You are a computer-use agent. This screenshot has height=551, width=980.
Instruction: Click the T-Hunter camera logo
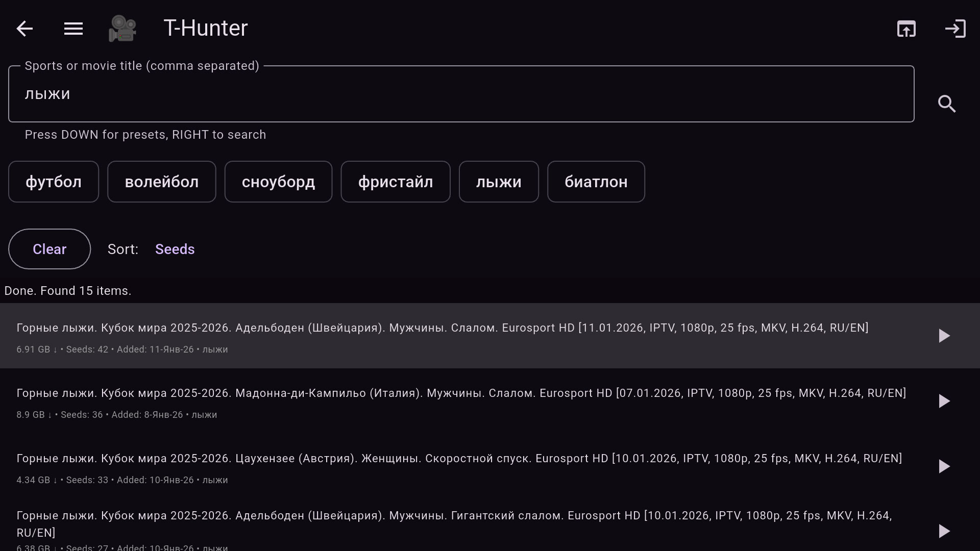tap(122, 29)
